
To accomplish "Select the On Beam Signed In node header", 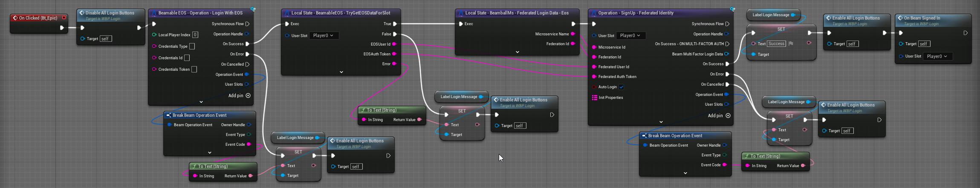I will point(922,18).
